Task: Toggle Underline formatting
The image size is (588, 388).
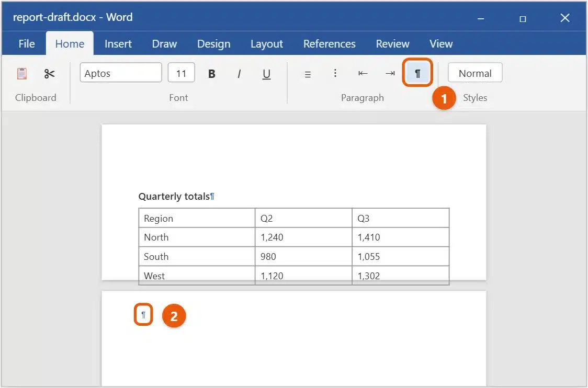Action: pyautogui.click(x=266, y=74)
